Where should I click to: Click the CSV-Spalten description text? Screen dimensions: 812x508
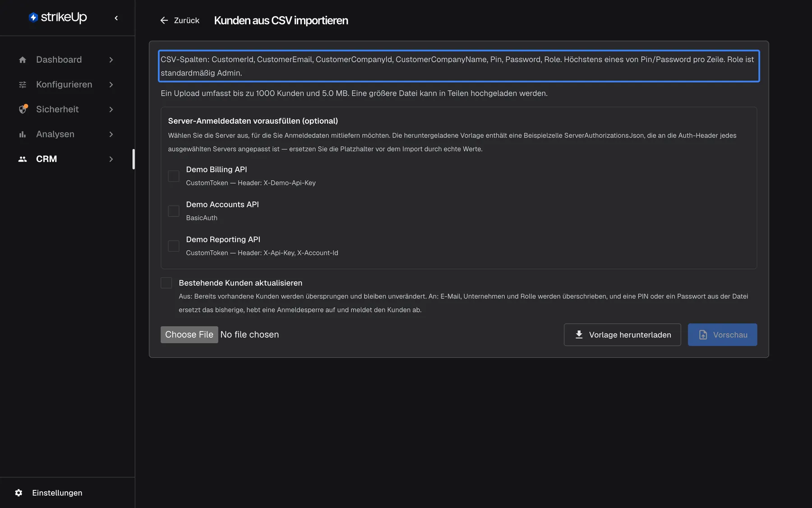[x=459, y=66]
